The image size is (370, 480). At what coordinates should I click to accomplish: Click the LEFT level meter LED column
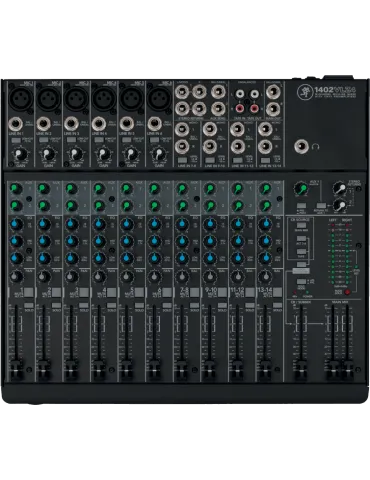click(x=333, y=254)
